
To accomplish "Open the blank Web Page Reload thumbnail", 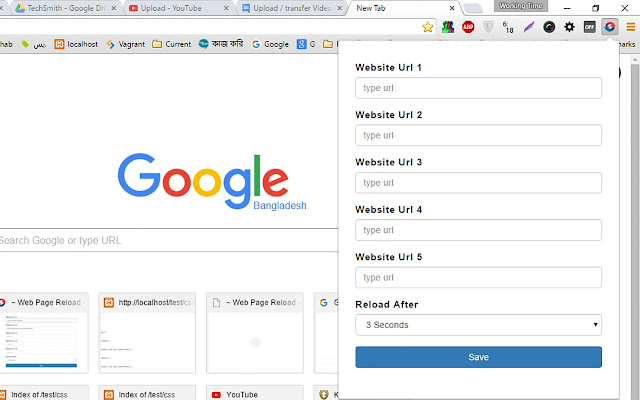I will [255, 333].
